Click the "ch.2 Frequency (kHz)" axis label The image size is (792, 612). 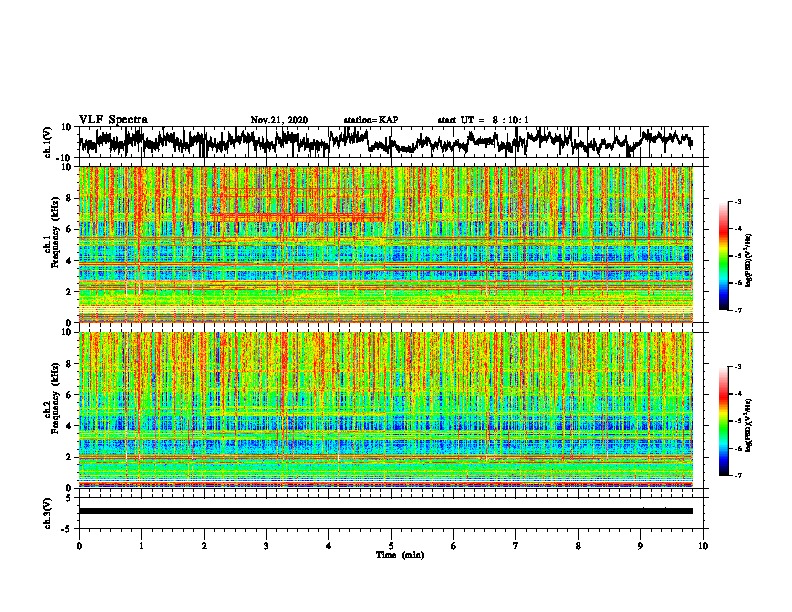(x=51, y=398)
